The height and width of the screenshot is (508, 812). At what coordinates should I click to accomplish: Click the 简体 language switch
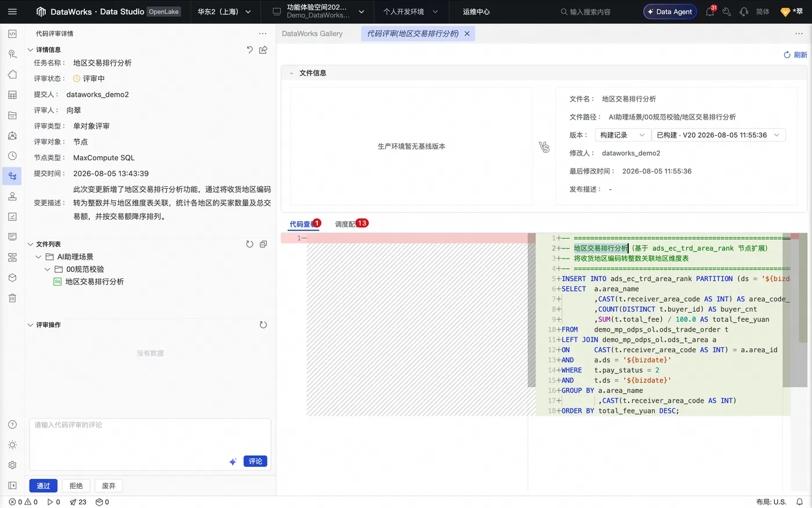point(763,12)
